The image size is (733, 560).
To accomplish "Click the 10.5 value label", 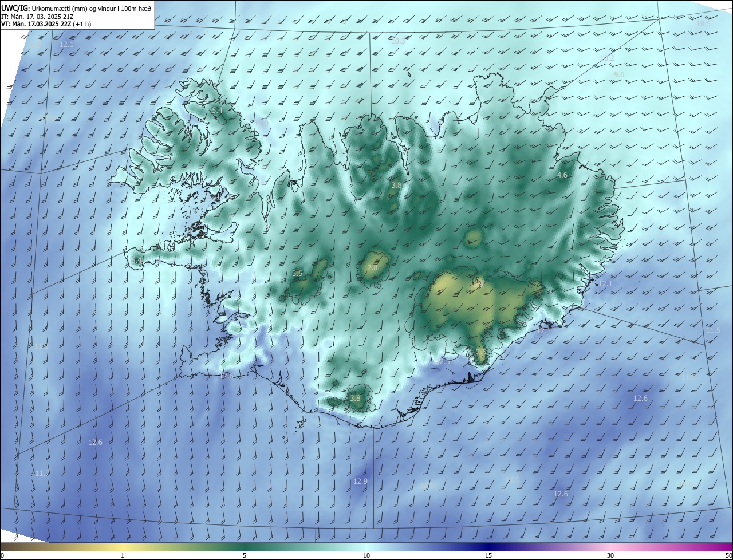I will pos(703,24).
